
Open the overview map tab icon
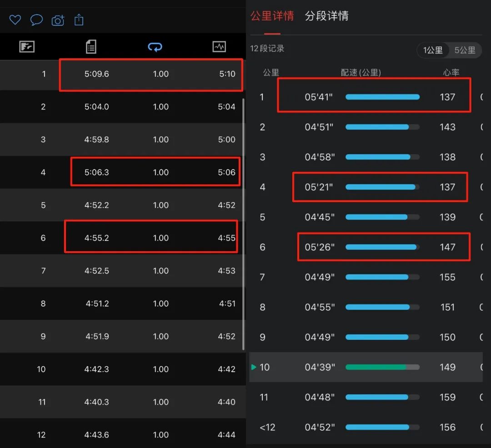[x=27, y=46]
